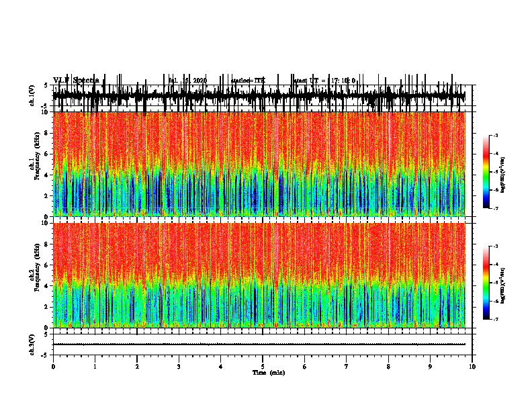Click the ch.1 color bar log PSD label

click(503, 175)
